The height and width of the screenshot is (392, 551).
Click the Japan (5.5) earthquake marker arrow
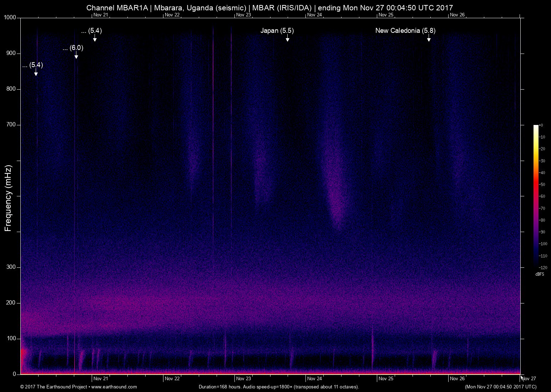[x=287, y=39]
